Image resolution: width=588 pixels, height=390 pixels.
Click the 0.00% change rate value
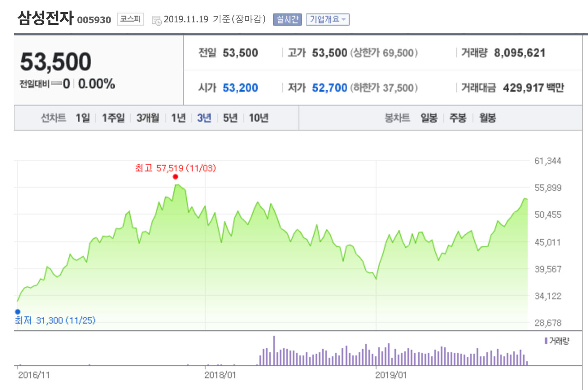coord(96,84)
